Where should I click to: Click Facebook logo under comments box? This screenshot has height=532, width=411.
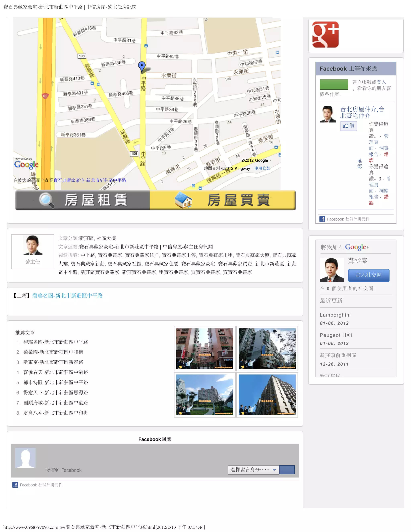(x=15, y=485)
